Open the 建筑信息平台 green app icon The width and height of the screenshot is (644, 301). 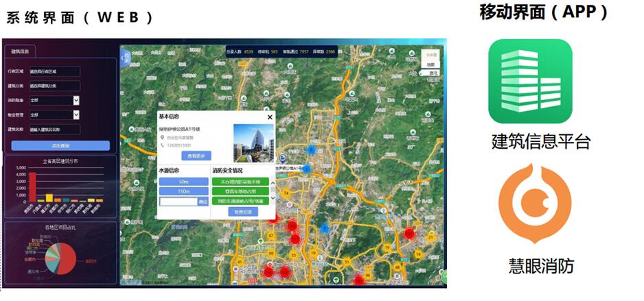530,81
